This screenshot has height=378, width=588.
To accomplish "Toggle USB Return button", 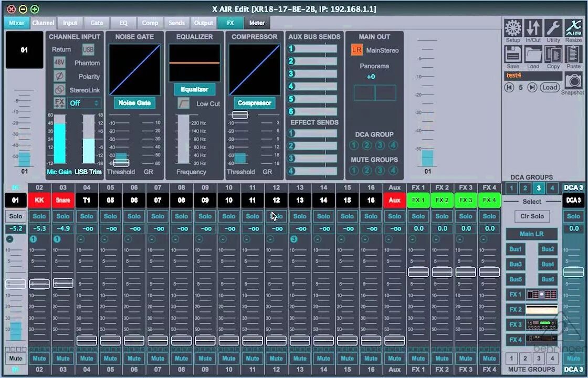I will [88, 49].
